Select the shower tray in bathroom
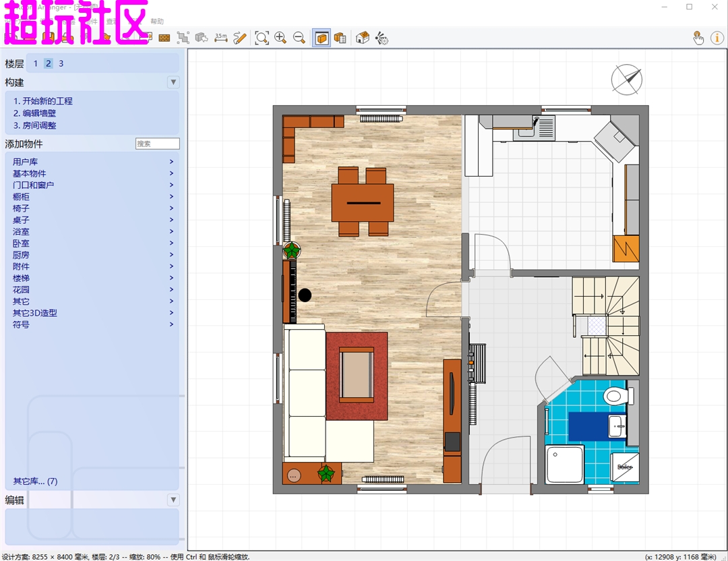The image size is (728, 561). pyautogui.click(x=565, y=465)
